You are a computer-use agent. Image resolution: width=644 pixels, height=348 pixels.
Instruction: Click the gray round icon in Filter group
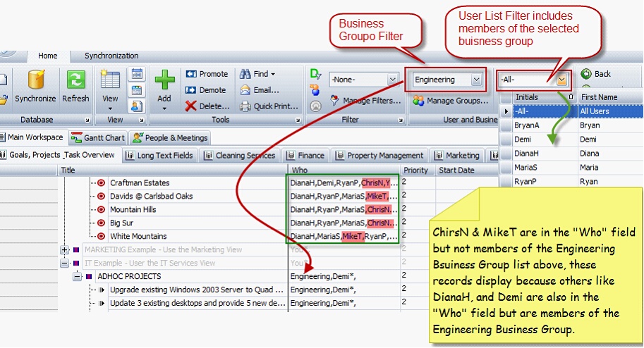click(x=315, y=106)
